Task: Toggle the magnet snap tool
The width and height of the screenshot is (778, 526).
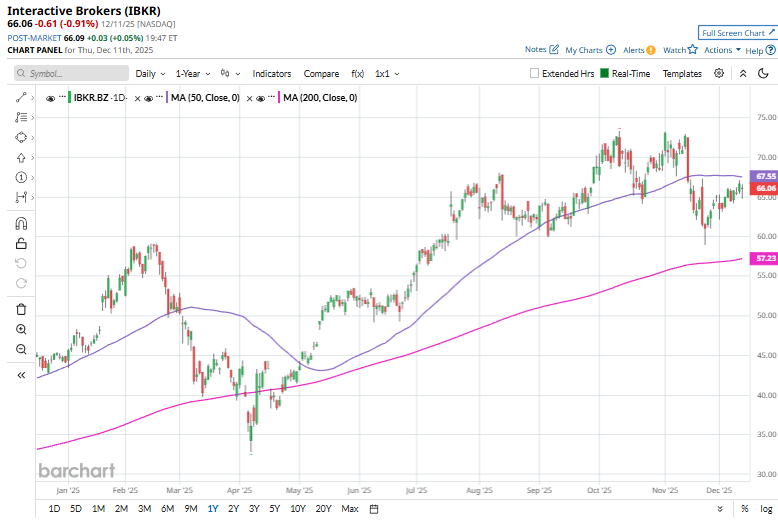Action: [21, 222]
